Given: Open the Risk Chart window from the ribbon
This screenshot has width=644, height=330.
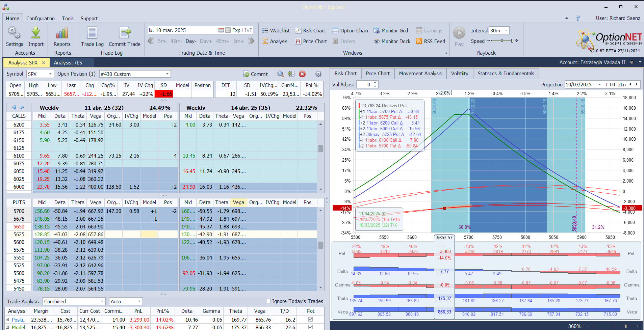Looking at the screenshot, I should tap(310, 31).
